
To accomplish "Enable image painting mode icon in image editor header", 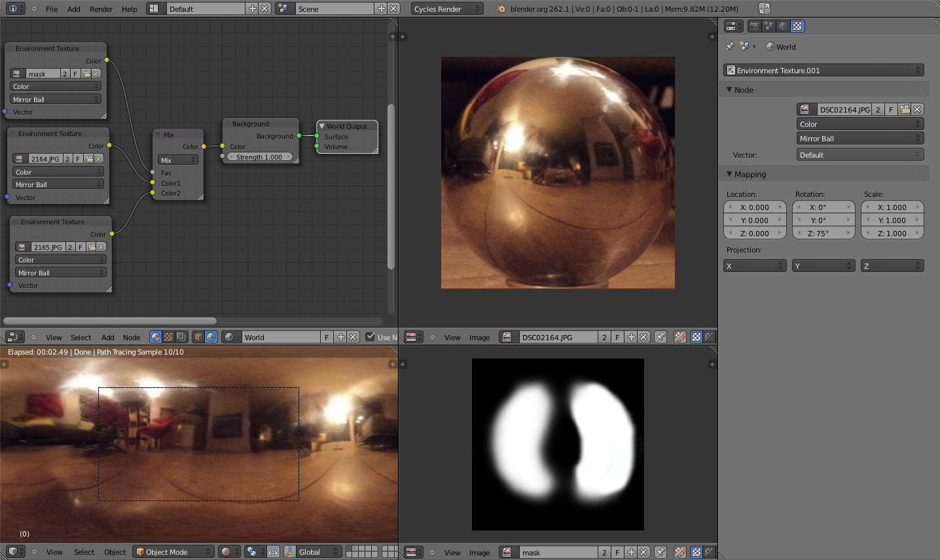I will pyautogui.click(x=680, y=337).
